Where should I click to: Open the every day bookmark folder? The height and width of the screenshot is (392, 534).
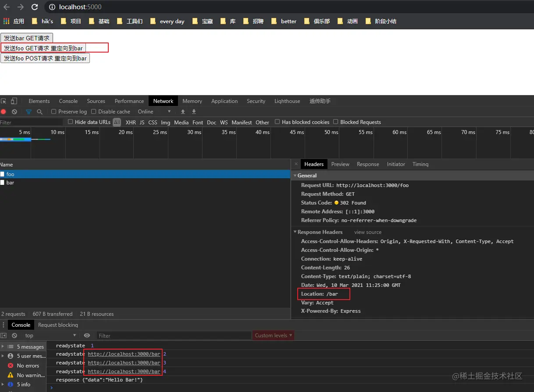pyautogui.click(x=167, y=21)
